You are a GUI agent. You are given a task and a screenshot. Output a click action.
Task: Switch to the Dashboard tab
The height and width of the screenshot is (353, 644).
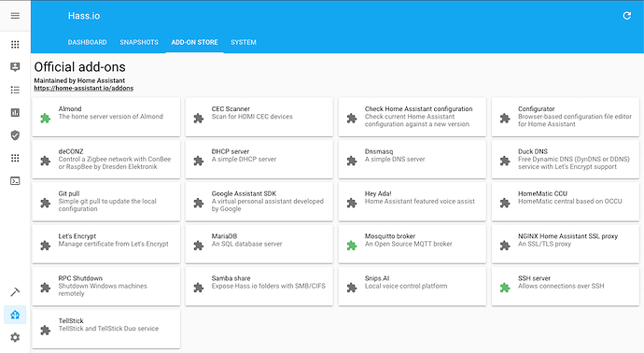tap(87, 42)
